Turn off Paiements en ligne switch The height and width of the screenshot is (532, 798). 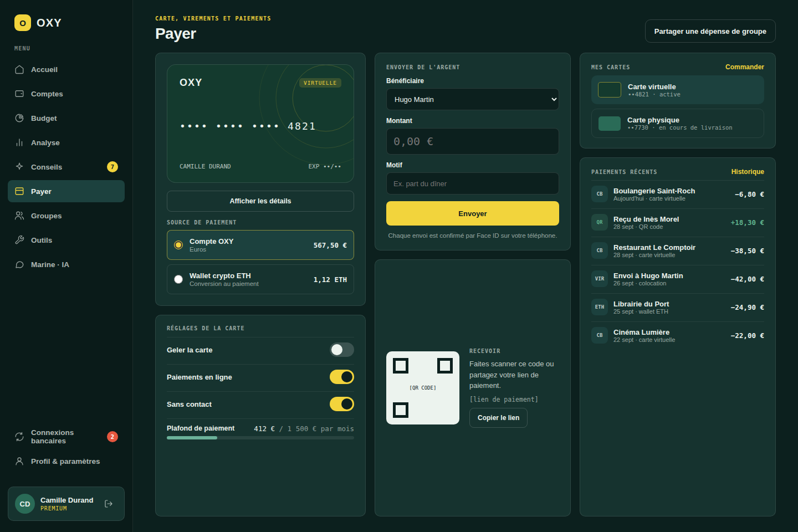(342, 377)
